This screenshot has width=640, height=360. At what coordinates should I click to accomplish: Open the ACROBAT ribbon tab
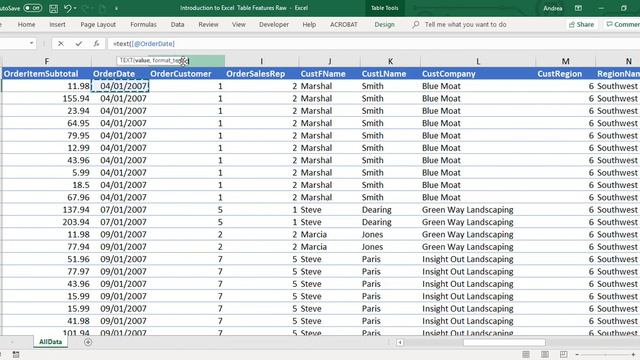[x=344, y=24]
